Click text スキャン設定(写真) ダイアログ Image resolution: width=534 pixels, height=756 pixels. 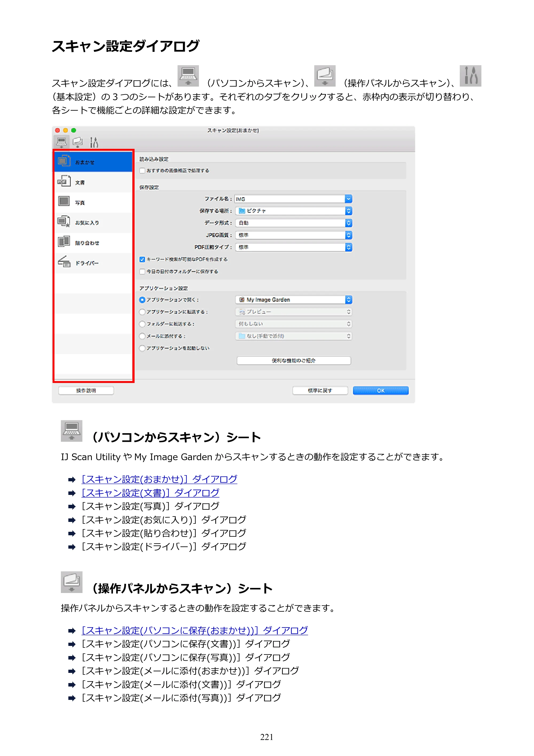[x=150, y=506]
